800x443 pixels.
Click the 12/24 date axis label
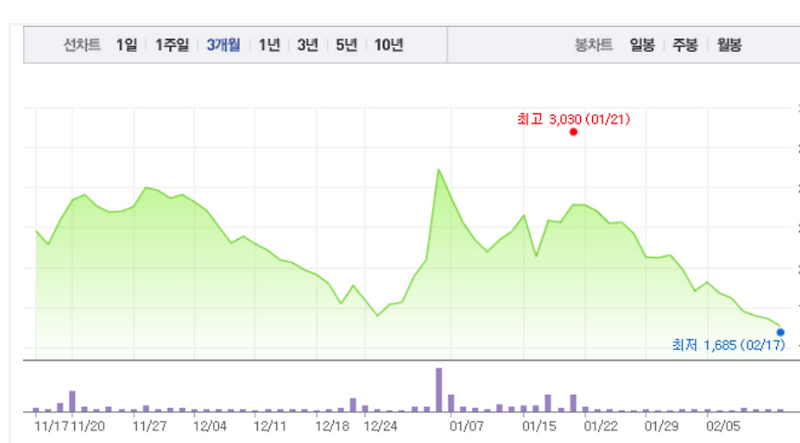point(380,426)
